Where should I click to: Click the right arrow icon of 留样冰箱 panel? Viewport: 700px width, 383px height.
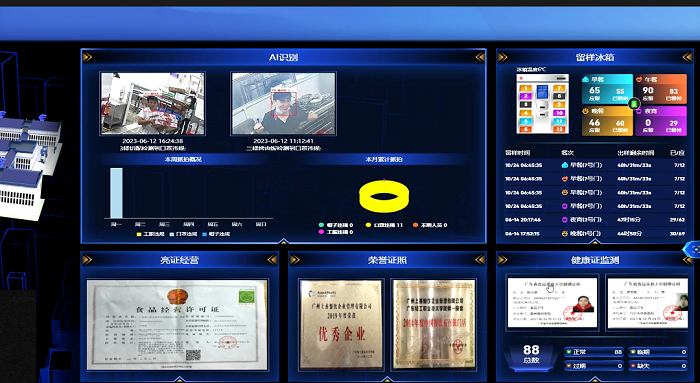click(x=688, y=57)
